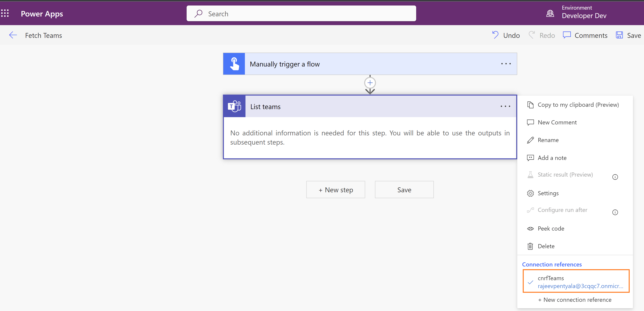Viewport: 644px width, 311px height.
Task: Click the Fetch Teams flow name
Action: (x=44, y=35)
